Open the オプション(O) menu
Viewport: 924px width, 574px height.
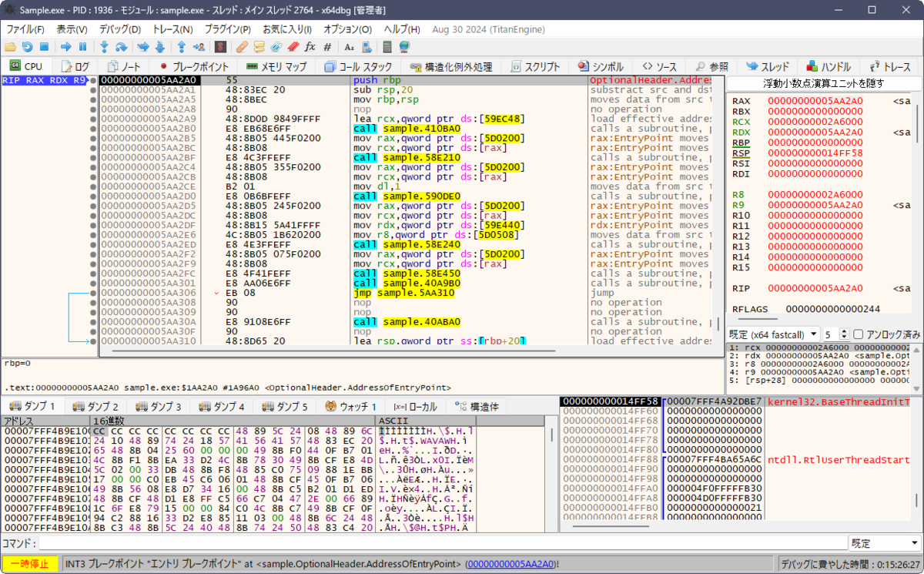347,29
